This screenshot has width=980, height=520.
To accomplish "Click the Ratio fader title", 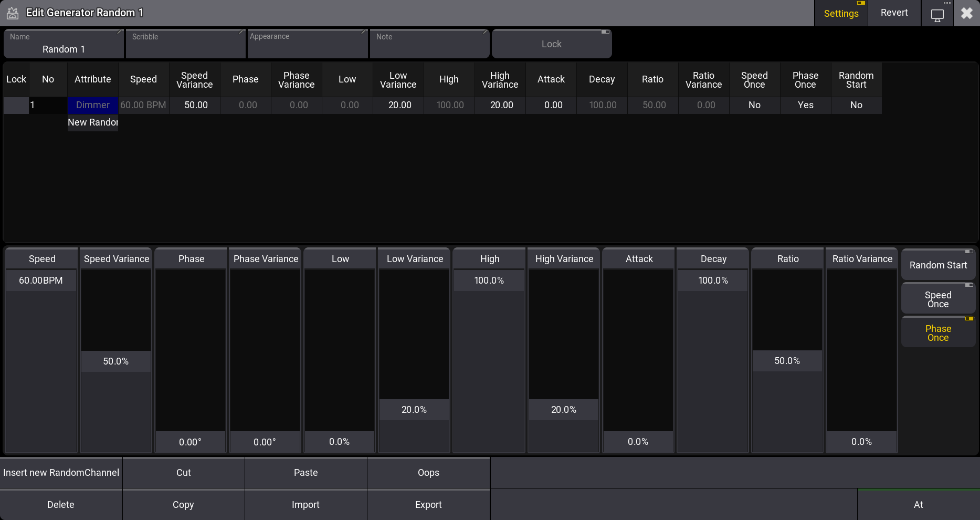I will point(788,259).
